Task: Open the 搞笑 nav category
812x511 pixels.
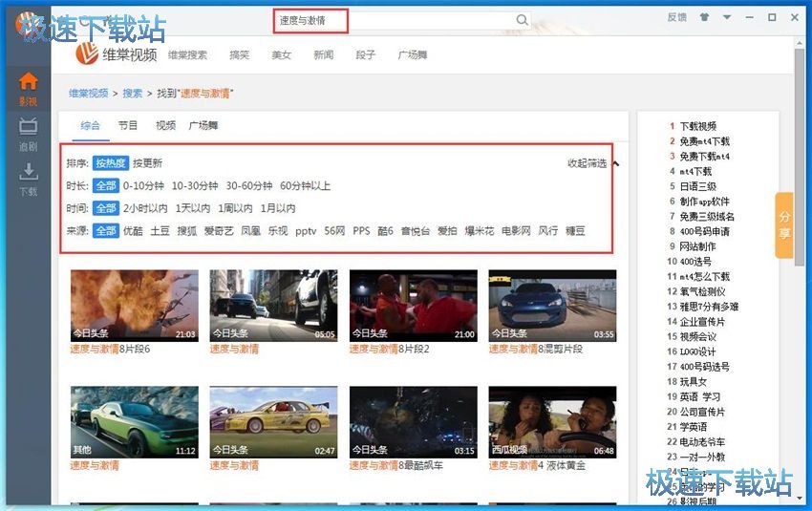Action: pos(239,54)
